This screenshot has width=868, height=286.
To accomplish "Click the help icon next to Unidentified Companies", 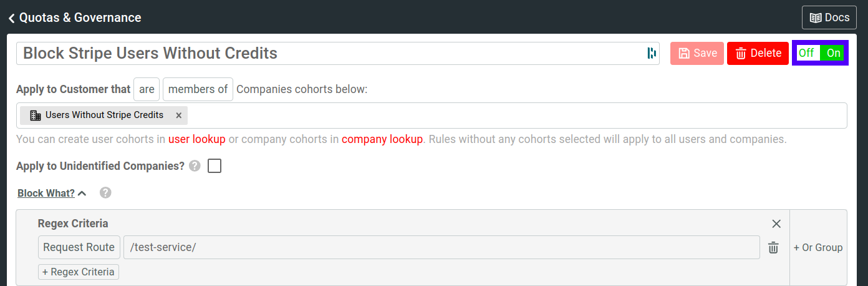I will (x=195, y=166).
